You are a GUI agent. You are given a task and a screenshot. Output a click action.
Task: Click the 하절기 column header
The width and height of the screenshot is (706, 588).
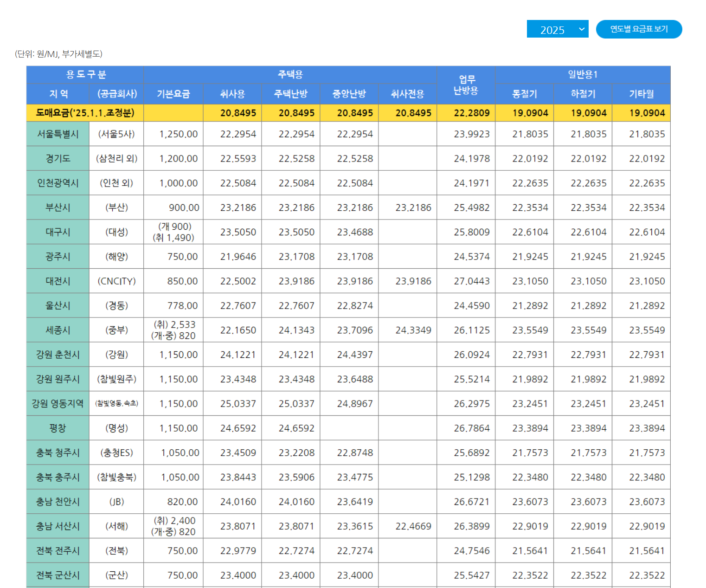(583, 94)
